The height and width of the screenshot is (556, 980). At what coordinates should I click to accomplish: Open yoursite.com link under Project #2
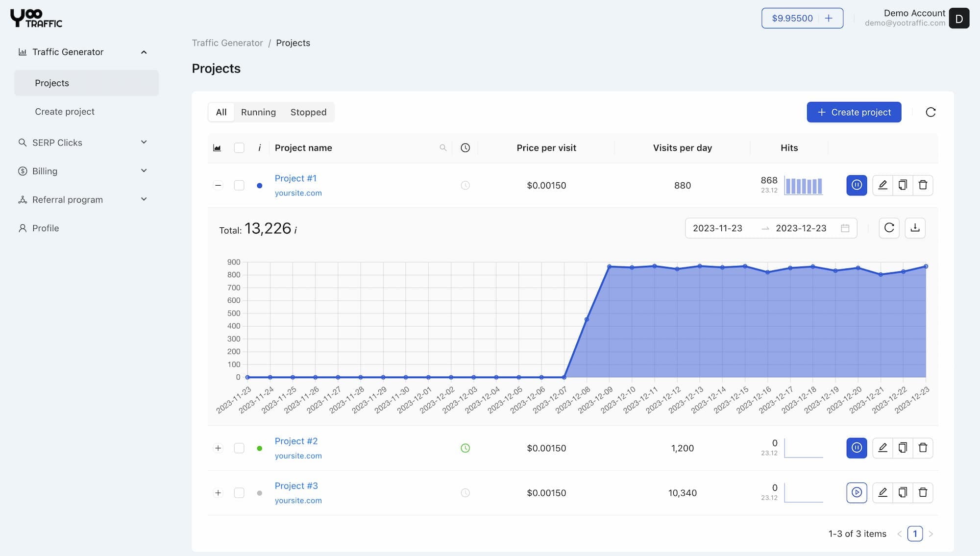click(x=298, y=456)
